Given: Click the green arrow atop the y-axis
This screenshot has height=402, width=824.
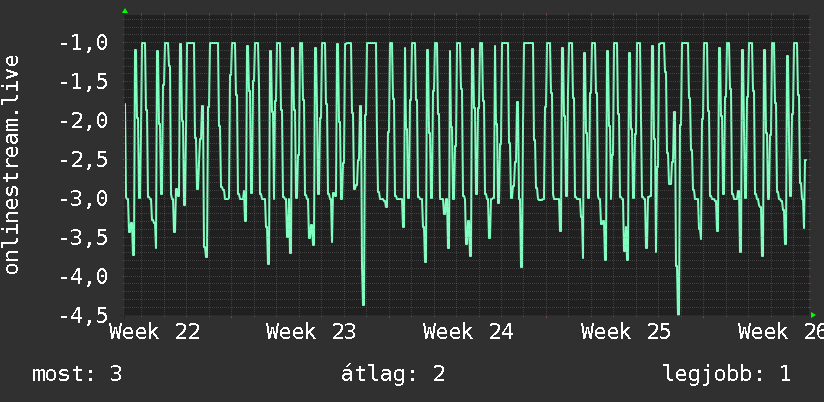Looking at the screenshot, I should 125,11.
